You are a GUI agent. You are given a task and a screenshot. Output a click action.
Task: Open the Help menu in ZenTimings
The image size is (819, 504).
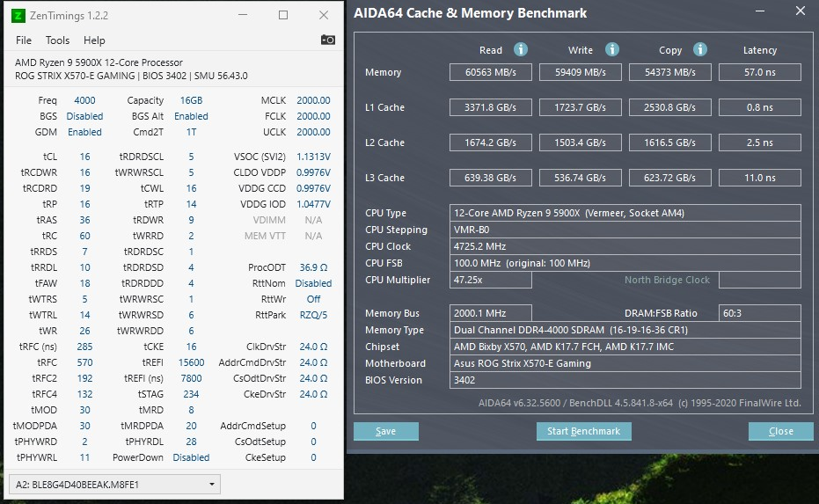click(x=94, y=40)
